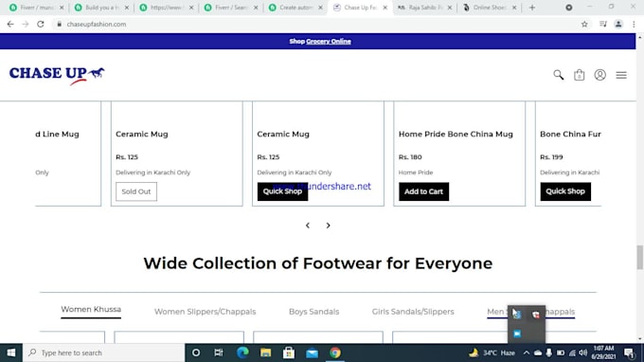Viewport: 644px width, 362px height.
Task: Click the Rs. 199 price text
Action: (x=551, y=157)
